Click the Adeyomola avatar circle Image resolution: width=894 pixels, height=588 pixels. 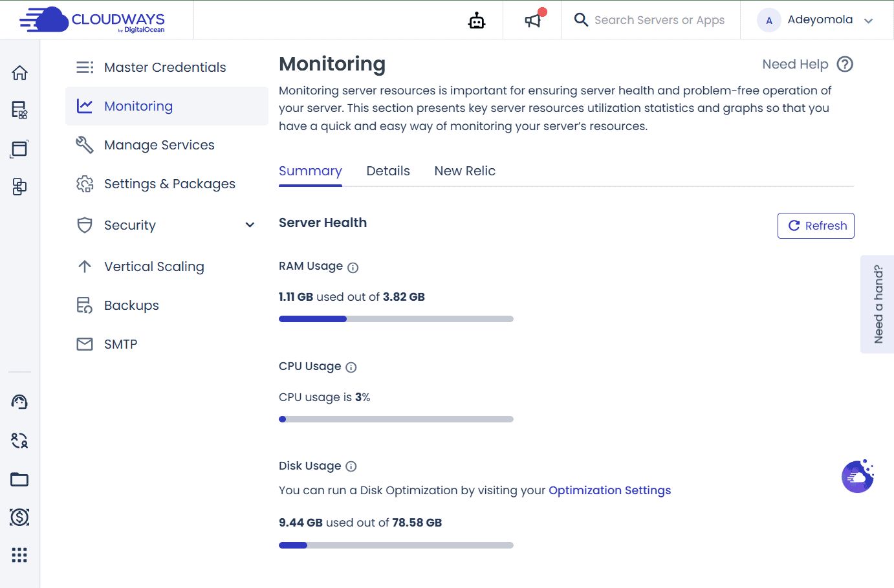[769, 20]
